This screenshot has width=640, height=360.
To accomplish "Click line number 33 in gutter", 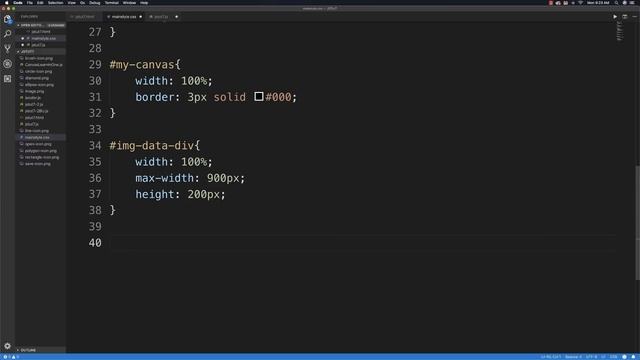I will pos(95,129).
